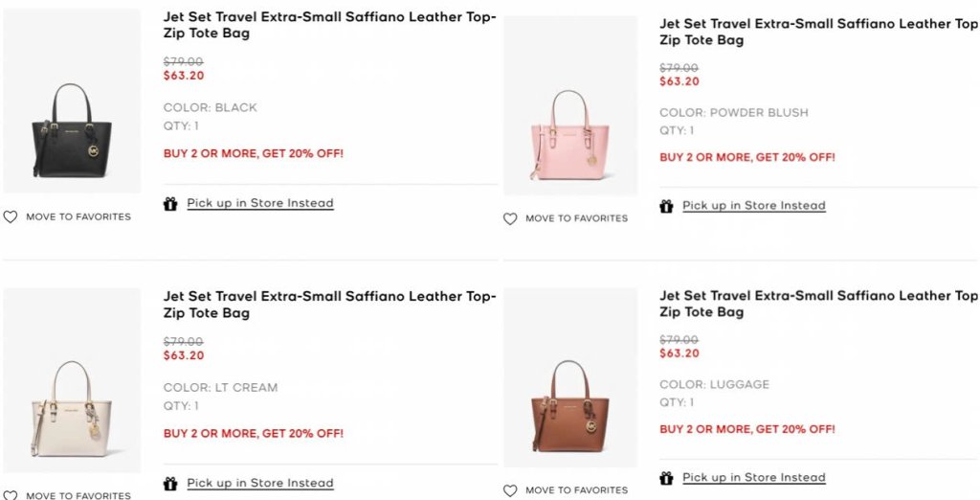Click heart icon beside the powder blush tote
The height and width of the screenshot is (500, 980).
click(x=510, y=219)
